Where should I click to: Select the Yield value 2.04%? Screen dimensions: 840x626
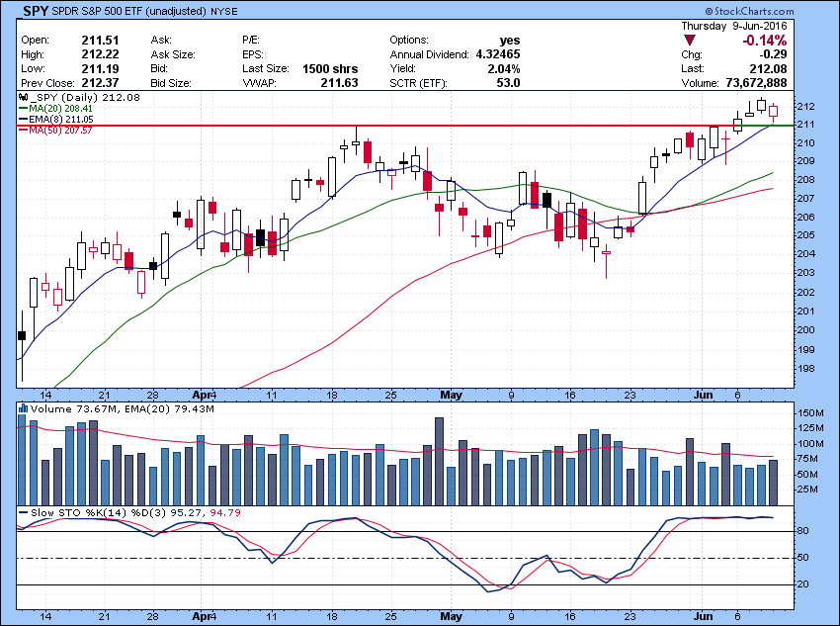[504, 68]
